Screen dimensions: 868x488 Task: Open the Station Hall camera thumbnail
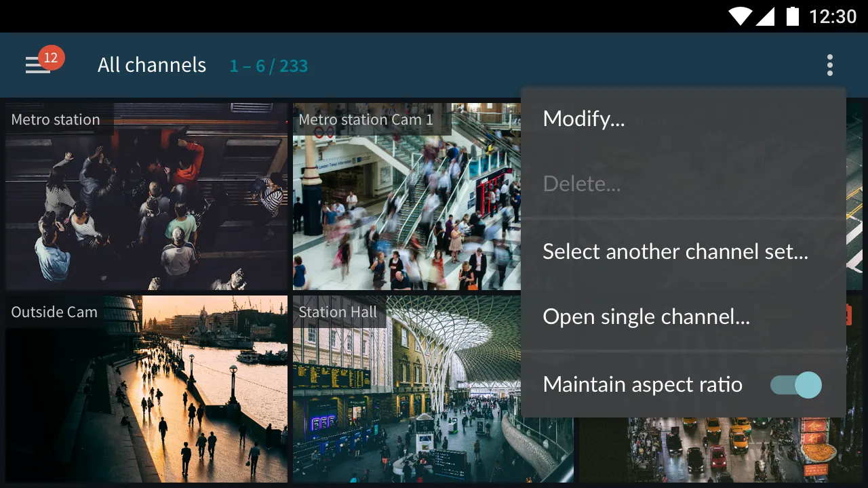click(x=407, y=389)
